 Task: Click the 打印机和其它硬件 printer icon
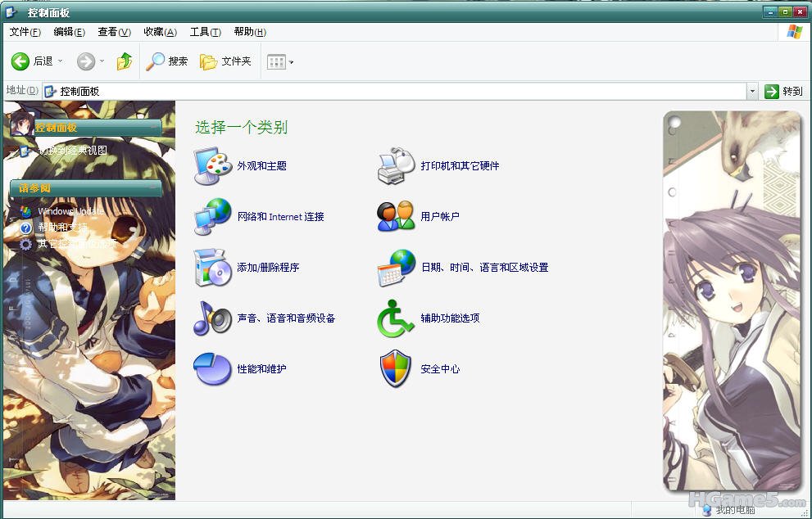click(397, 166)
